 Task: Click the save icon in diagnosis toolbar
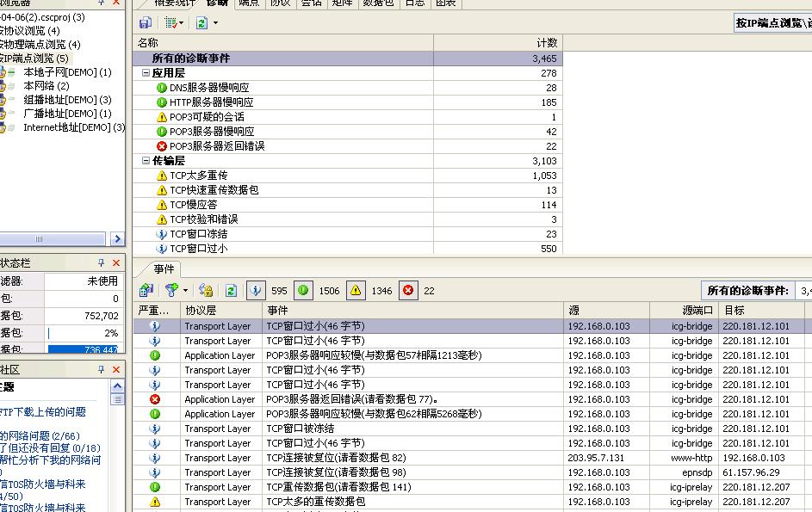pyautogui.click(x=146, y=23)
